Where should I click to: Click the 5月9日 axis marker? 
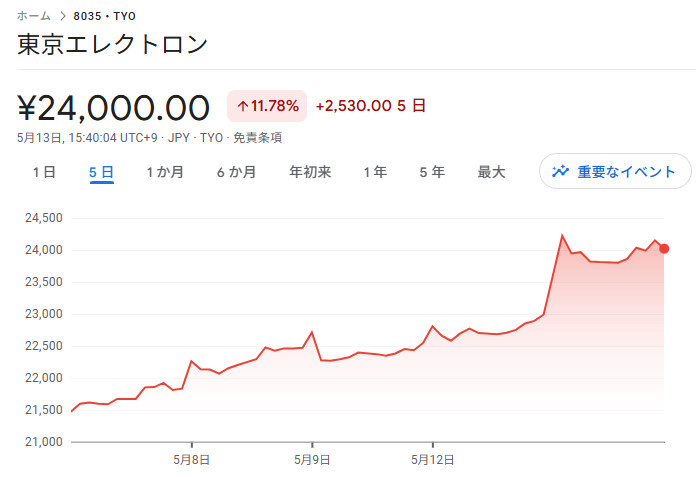(x=312, y=460)
